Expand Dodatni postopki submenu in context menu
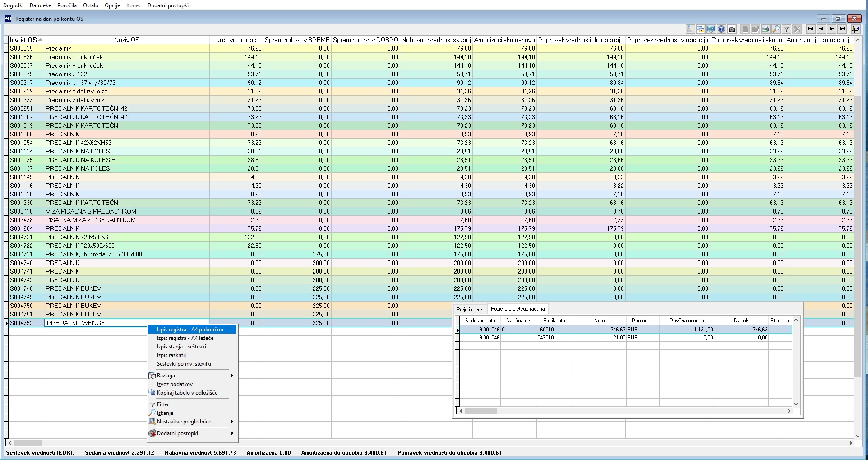868x460 pixels. pos(192,433)
